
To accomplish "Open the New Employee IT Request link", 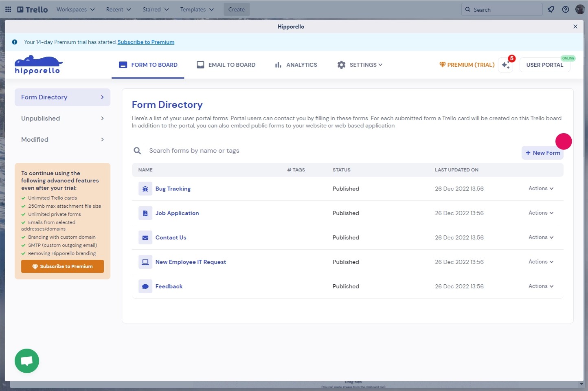I will 191,262.
